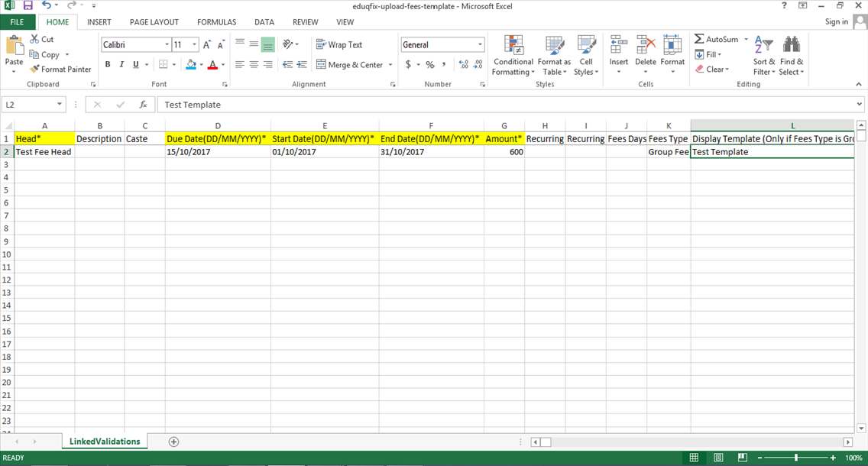Increase font size with the large A icon
Viewport: 868px width, 466px height.
[x=206, y=45]
